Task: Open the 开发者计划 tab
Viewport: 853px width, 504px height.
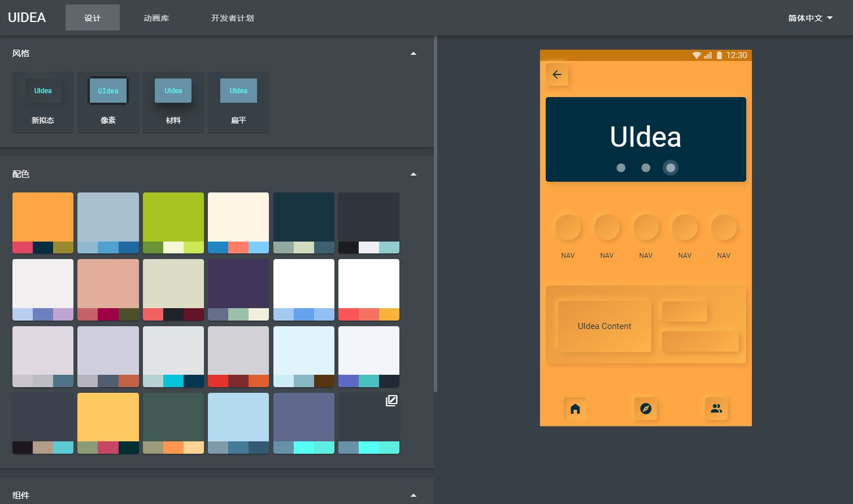Action: (x=233, y=18)
